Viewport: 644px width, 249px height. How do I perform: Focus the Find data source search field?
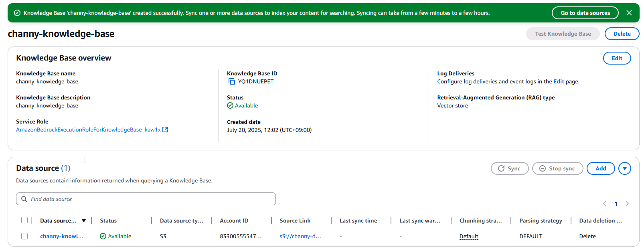point(146,199)
